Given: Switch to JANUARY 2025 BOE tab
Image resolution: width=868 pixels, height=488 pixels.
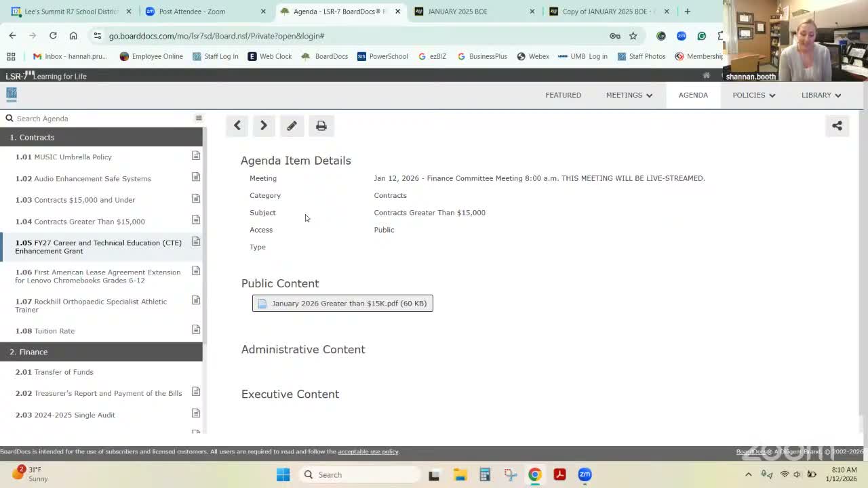Looking at the screenshot, I should pyautogui.click(x=474, y=12).
